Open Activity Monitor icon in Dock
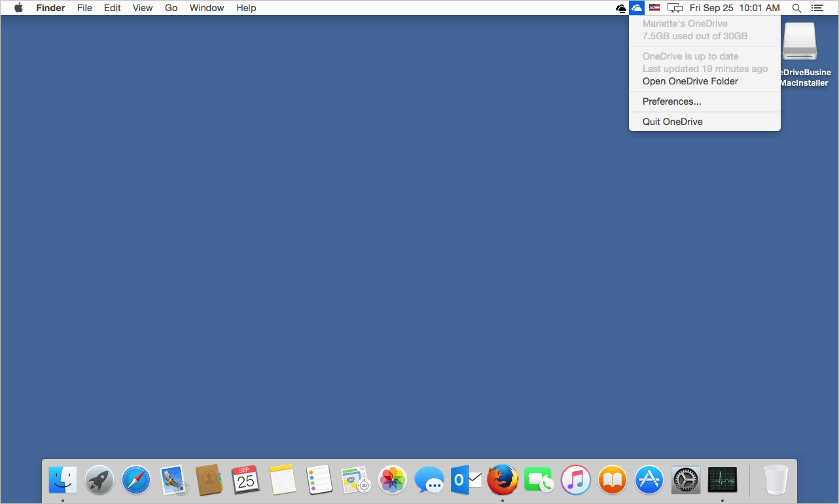Viewport: 839px width, 504px height. pos(723,480)
